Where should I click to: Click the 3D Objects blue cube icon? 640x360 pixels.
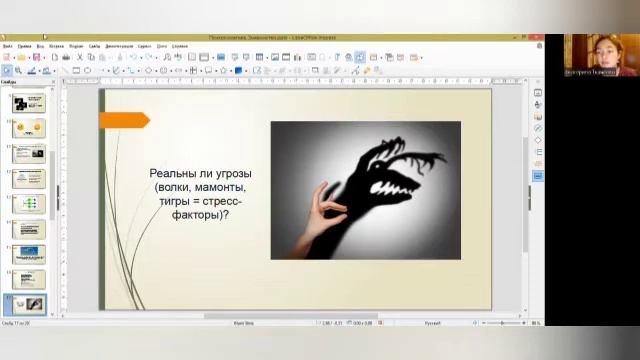click(238, 71)
